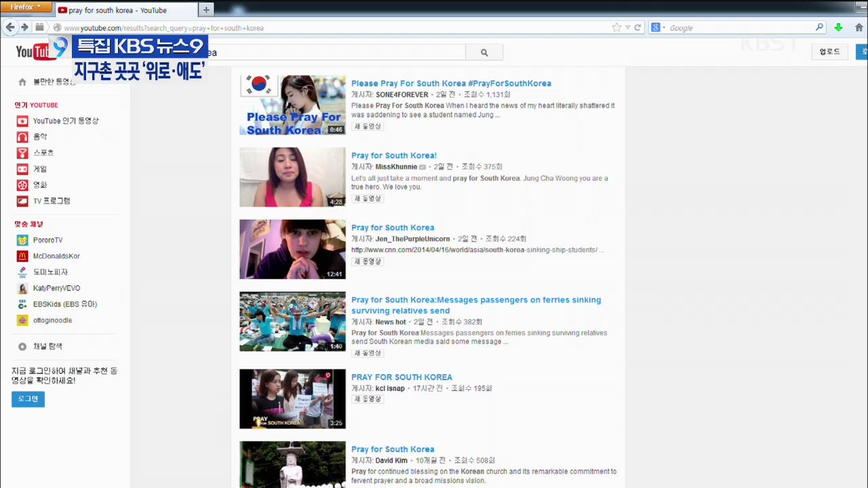Click the blue 로그인 button

tap(28, 399)
